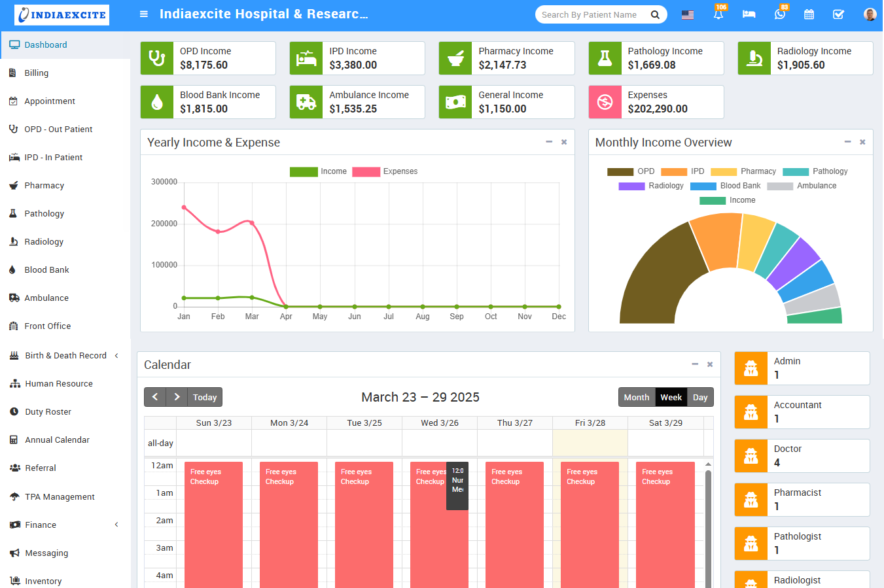Click the bed status icon in header

coord(749,14)
